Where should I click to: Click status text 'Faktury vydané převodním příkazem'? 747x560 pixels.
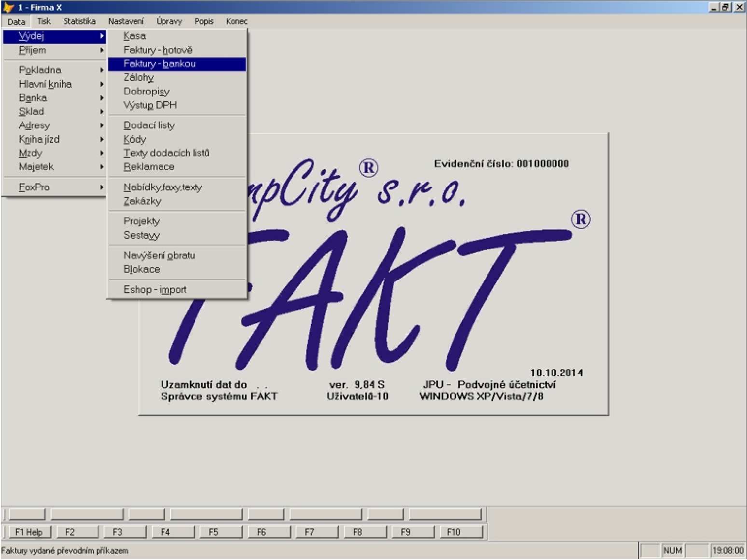coord(65,551)
